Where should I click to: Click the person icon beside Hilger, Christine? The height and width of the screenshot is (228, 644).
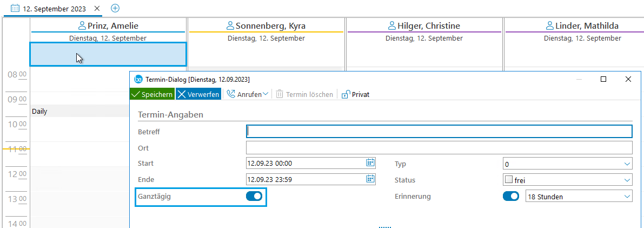click(393, 26)
